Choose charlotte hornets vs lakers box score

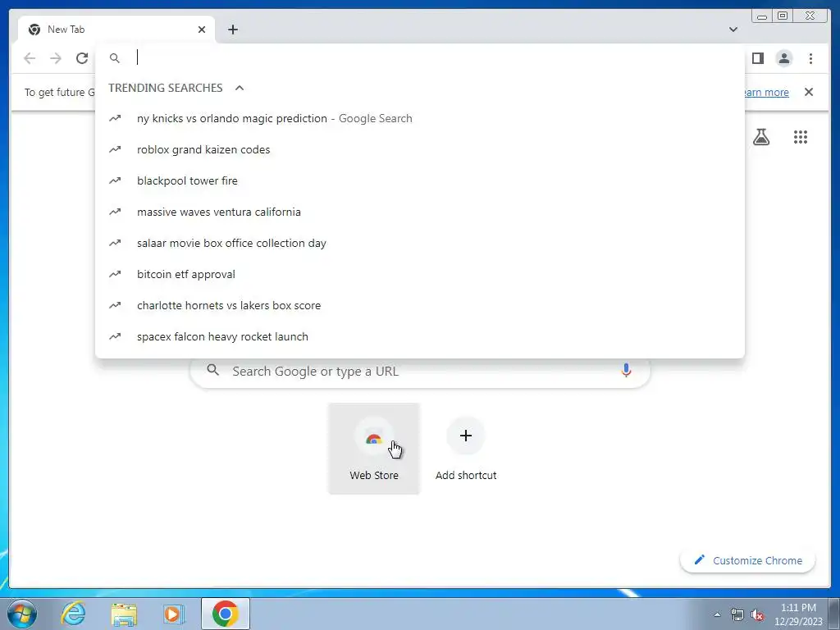pos(420,305)
